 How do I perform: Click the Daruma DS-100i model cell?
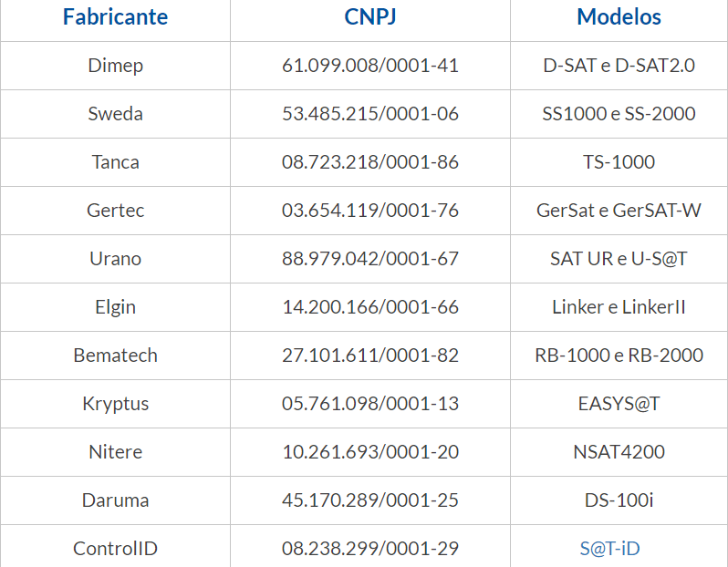pyautogui.click(x=619, y=500)
